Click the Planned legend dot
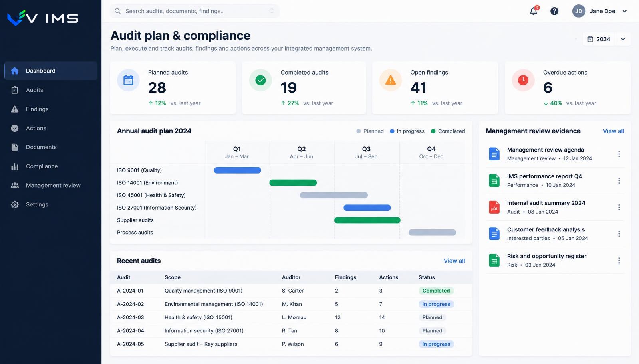The image size is (639, 364). click(x=359, y=131)
